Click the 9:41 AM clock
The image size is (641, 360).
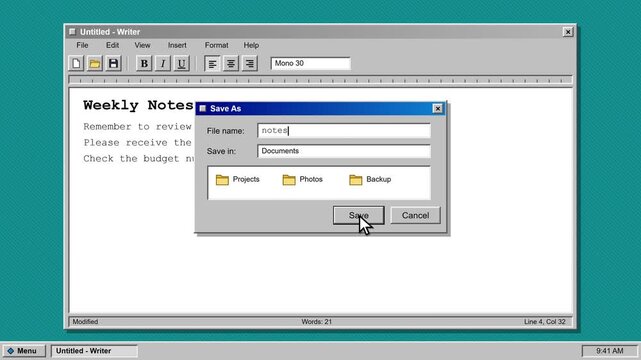(610, 351)
